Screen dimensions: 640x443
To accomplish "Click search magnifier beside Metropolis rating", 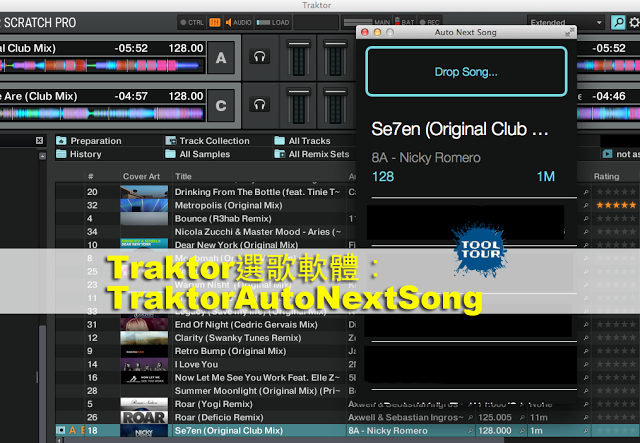I will [x=586, y=205].
